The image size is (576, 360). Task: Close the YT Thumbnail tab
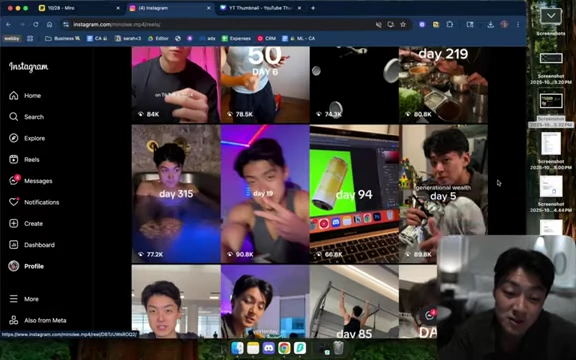tap(299, 8)
